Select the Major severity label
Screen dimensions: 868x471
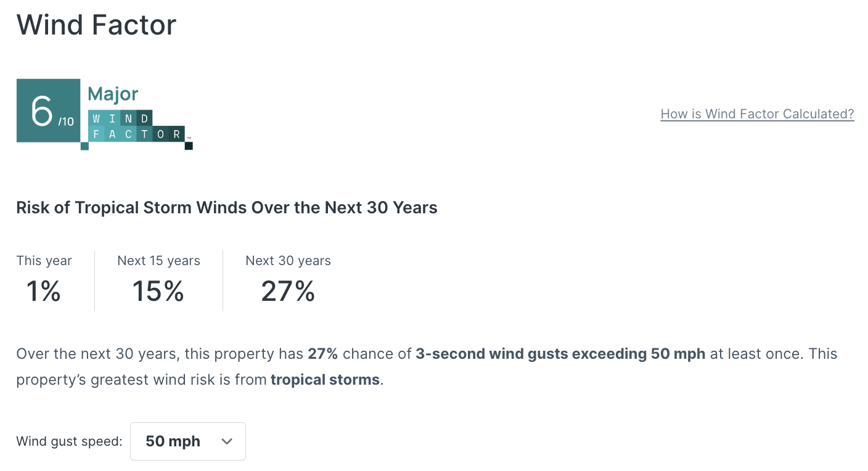pyautogui.click(x=114, y=94)
